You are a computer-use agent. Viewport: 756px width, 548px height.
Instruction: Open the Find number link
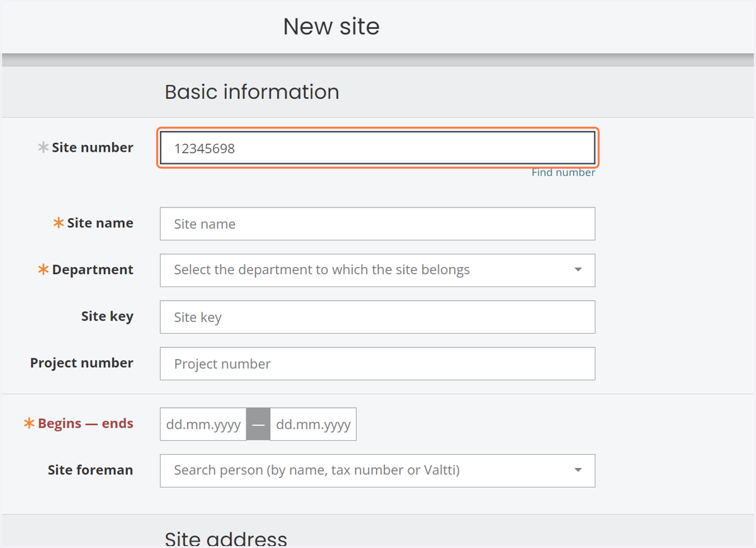563,173
